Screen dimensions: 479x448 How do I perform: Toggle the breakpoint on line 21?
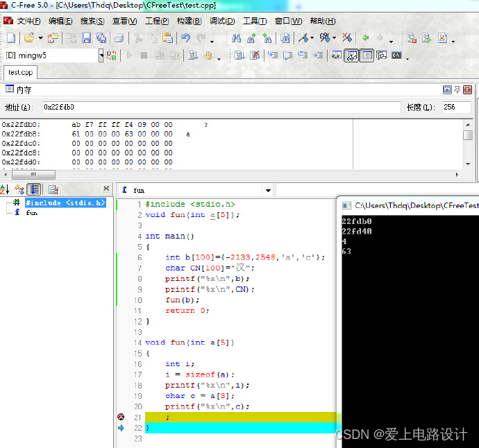[121, 417]
